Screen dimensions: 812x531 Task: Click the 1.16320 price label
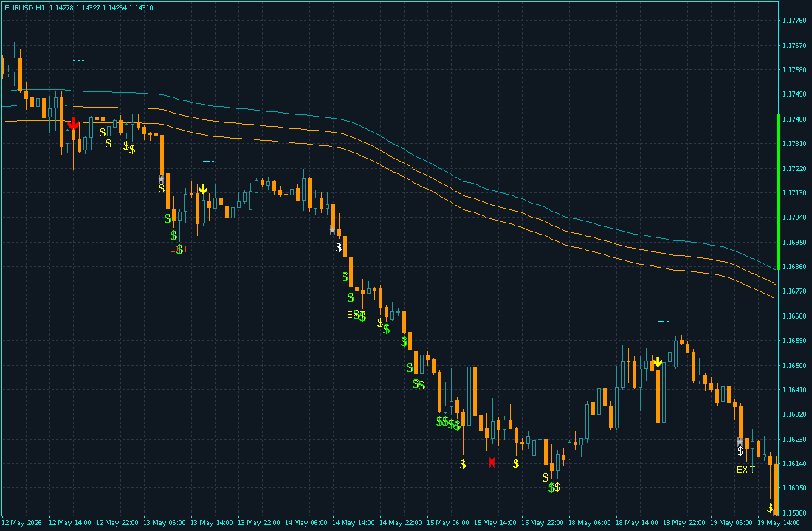point(794,414)
